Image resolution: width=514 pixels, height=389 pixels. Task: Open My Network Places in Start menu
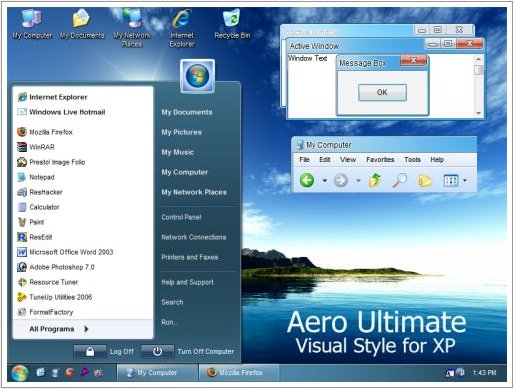click(194, 192)
